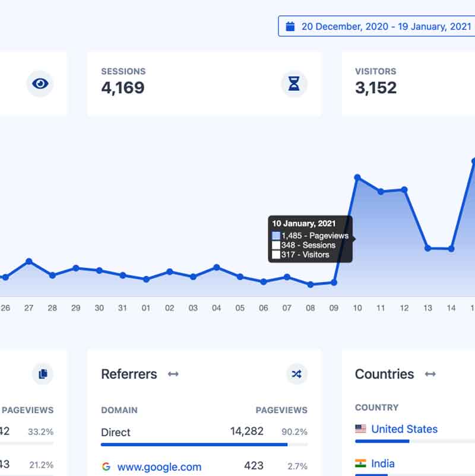Select the 10 January data point on chart
Viewport: 475px width, 476px height.
click(x=357, y=177)
